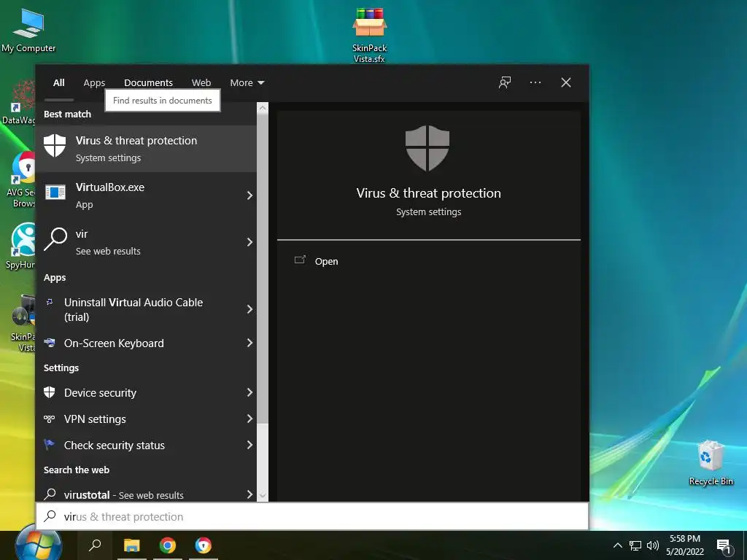Click the 'Device security' settings result text
The image size is (747, 560).
[x=100, y=393]
